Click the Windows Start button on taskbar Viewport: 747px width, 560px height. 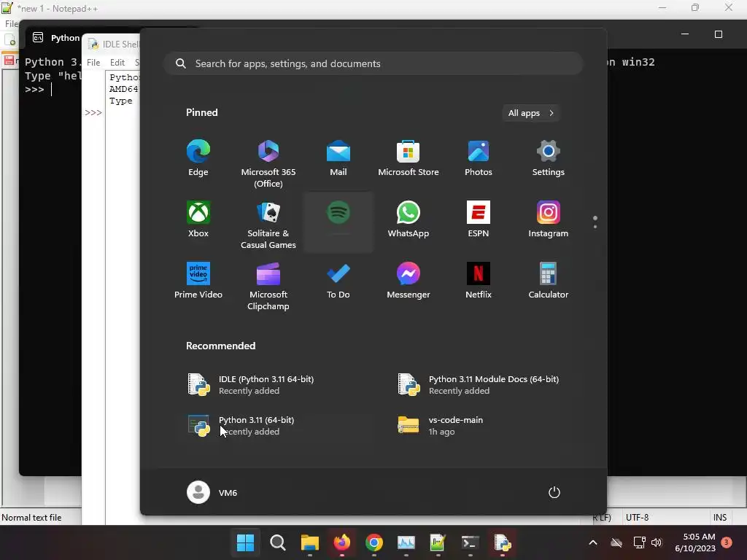pyautogui.click(x=245, y=542)
